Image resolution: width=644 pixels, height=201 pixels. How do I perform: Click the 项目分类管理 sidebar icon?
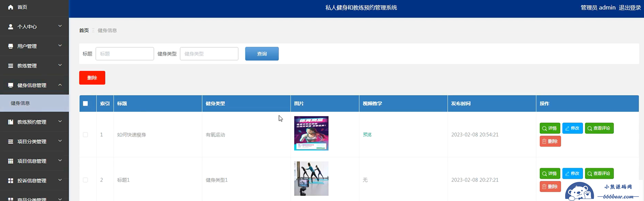point(11,141)
